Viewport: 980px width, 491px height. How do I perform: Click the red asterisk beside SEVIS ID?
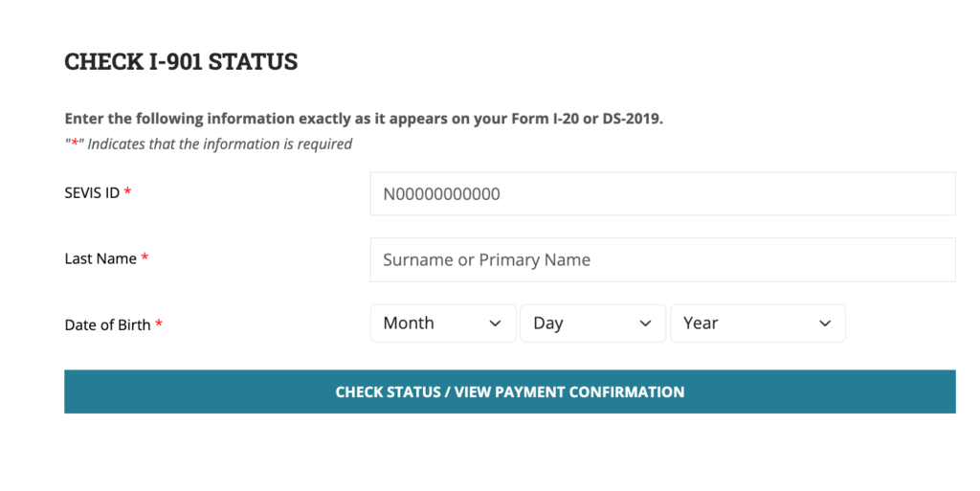tap(127, 192)
